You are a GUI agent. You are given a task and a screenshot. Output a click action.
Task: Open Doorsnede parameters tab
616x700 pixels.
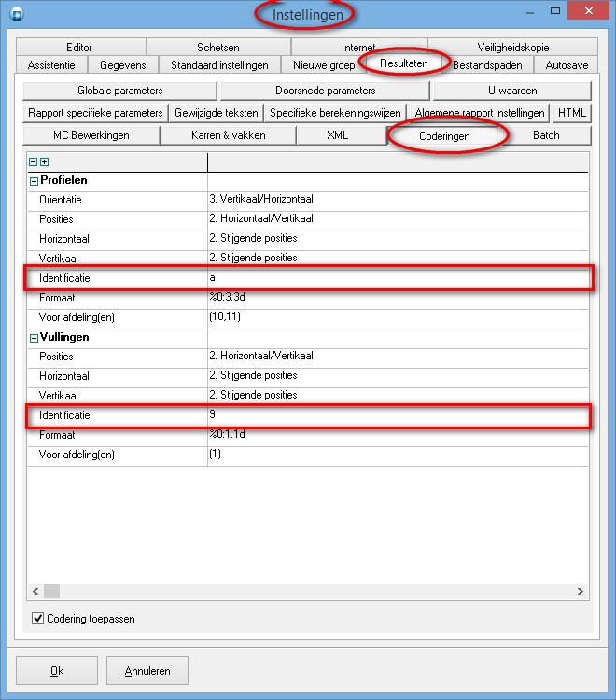click(325, 91)
